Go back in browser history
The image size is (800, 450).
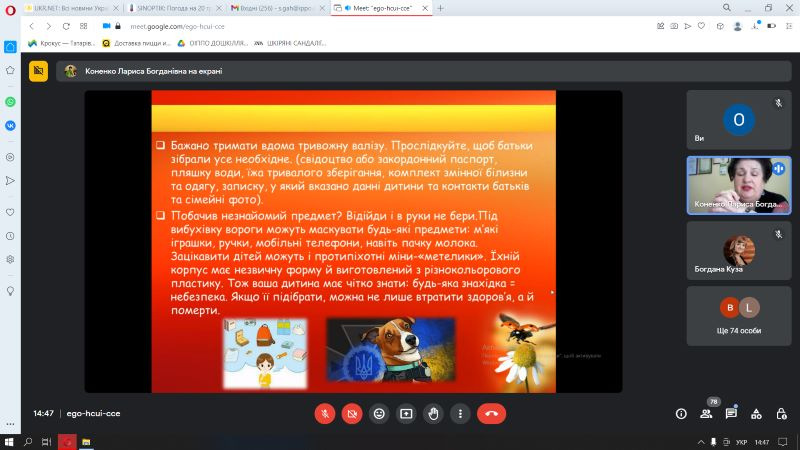pyautogui.click(x=32, y=26)
